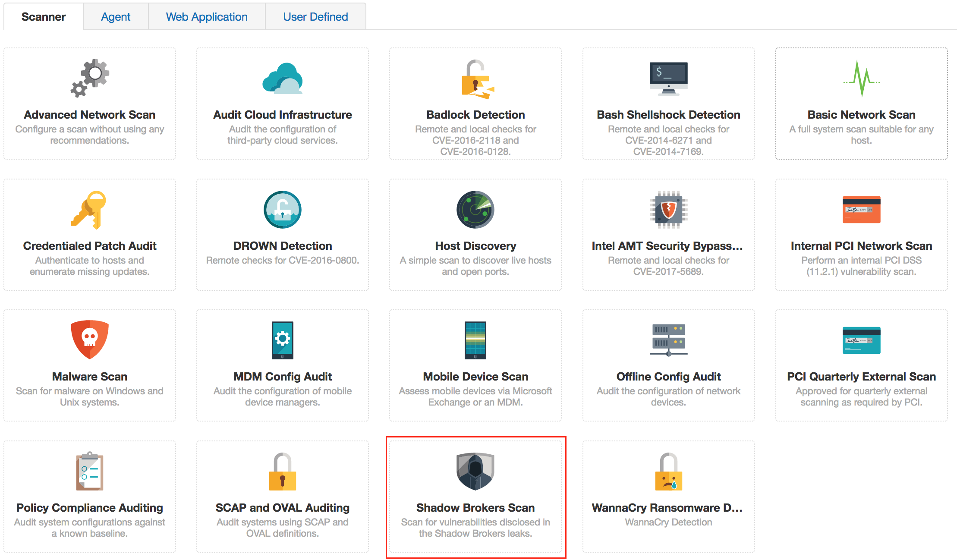The width and height of the screenshot is (957, 560).
Task: Pick the Shadow Brokers Scan title
Action: point(475,508)
